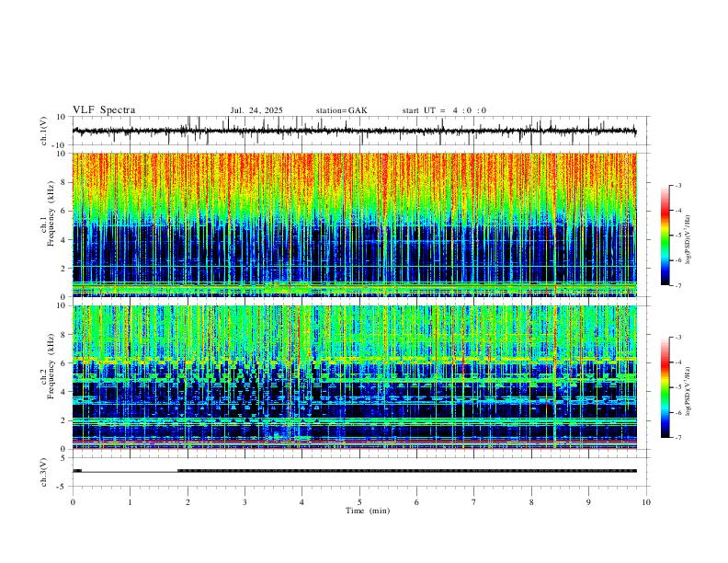Screen dimensions: 728x563
Task: Select the date text "Jul. 24, 2025"
Action: point(256,110)
